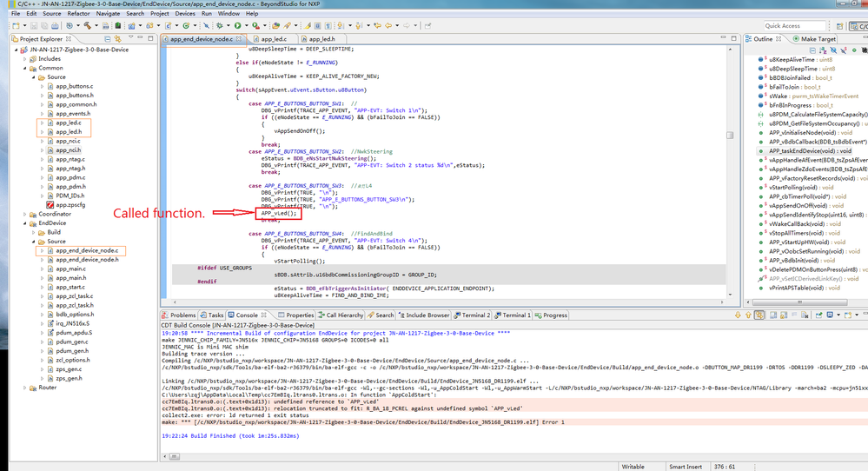This screenshot has height=471, width=868.
Task: Open the Navigate menu
Action: click(108, 13)
